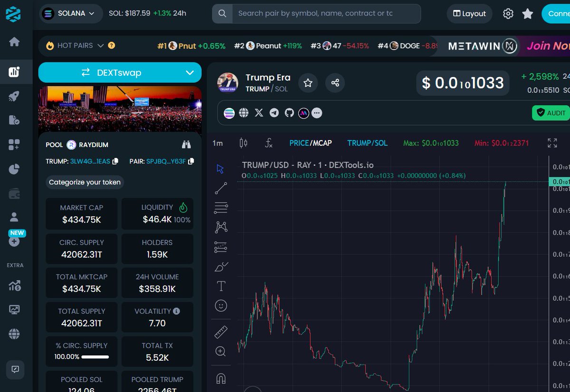Viewport: 570px width, 392px height.
Task: Click Categorize your token
Action: (85, 182)
